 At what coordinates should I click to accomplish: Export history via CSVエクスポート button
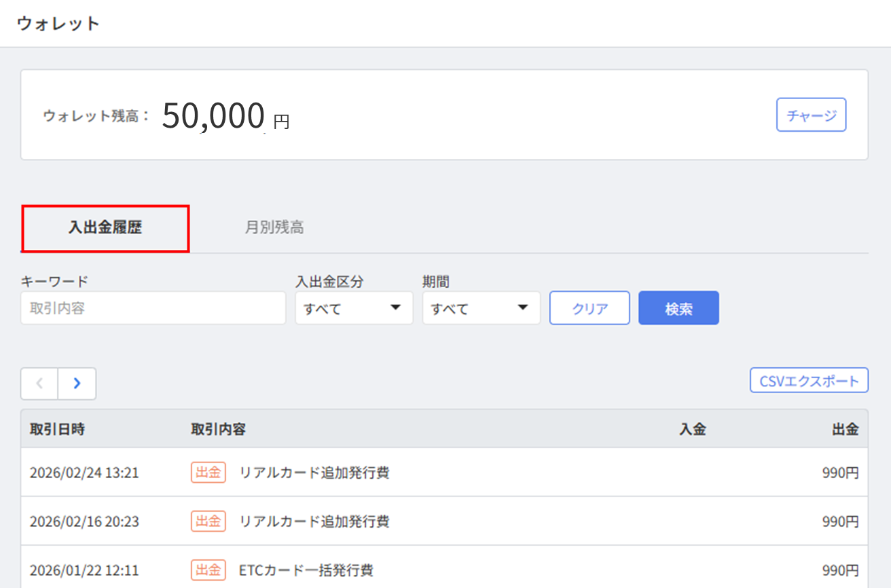coord(808,381)
